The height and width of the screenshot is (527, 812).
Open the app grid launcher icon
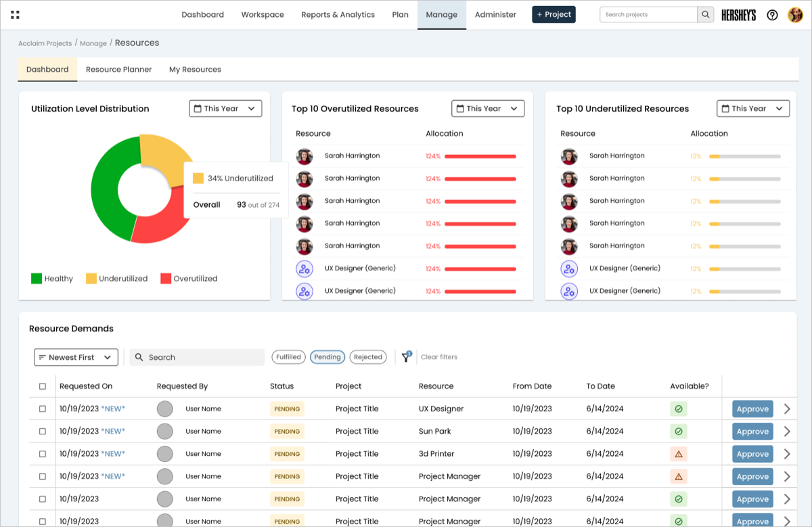click(x=16, y=14)
